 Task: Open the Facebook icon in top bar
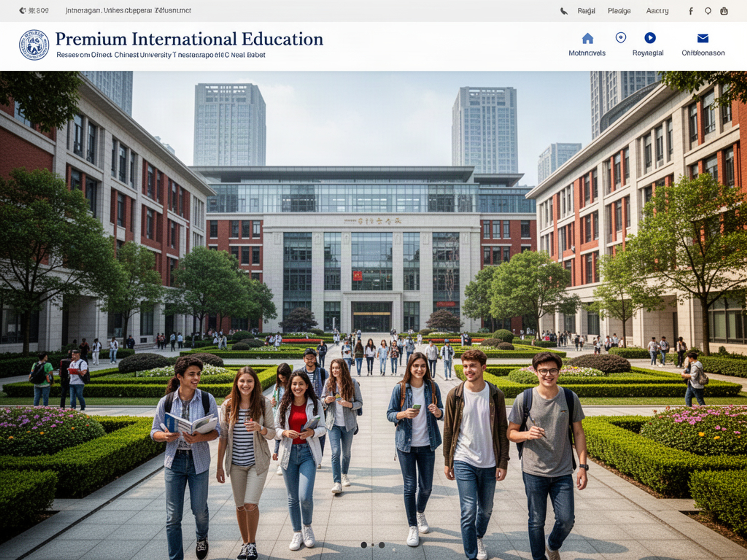691,11
